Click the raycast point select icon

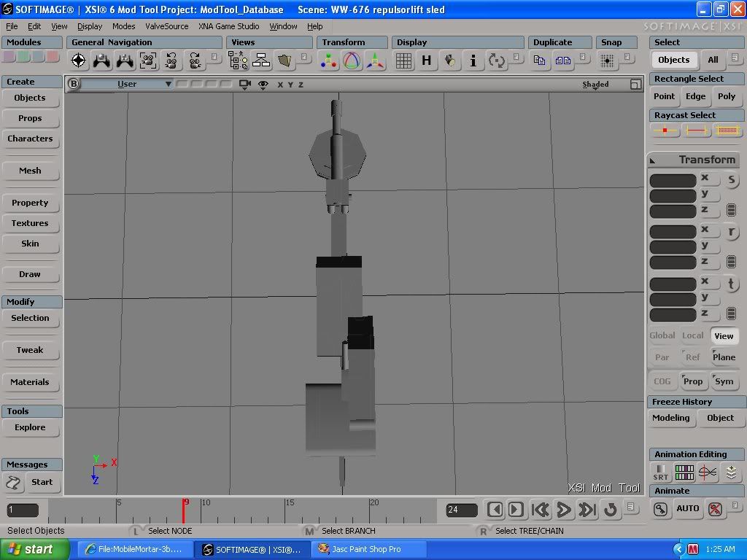665,130
